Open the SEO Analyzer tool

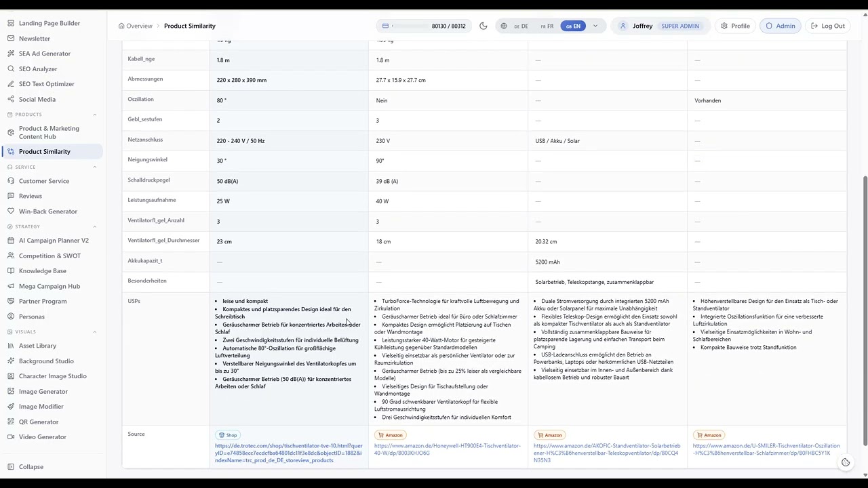(38, 69)
